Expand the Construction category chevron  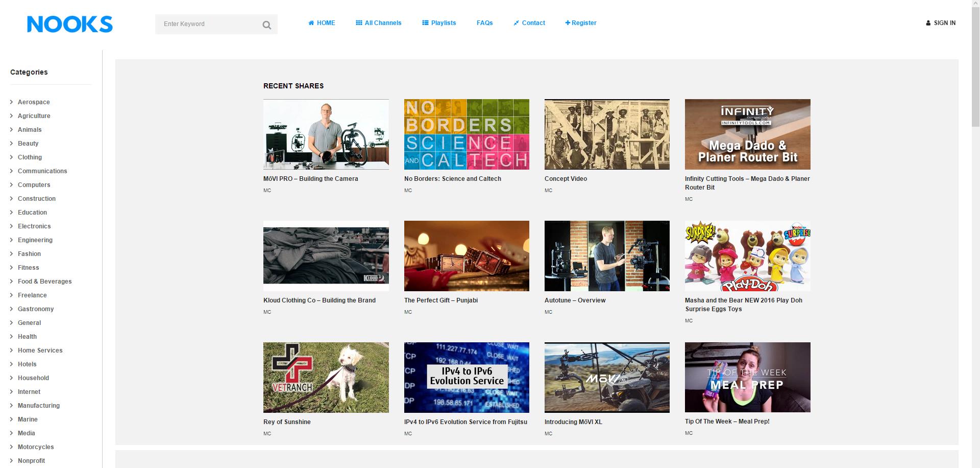[x=11, y=199]
